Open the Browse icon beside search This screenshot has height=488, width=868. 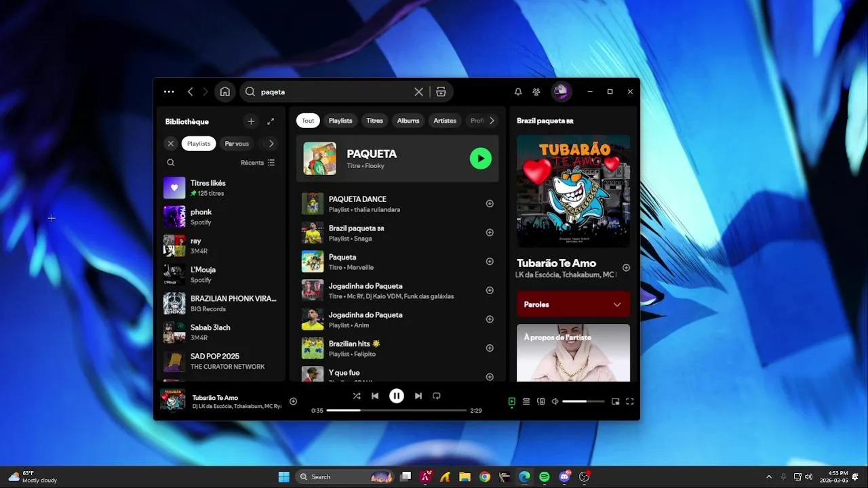(x=441, y=91)
